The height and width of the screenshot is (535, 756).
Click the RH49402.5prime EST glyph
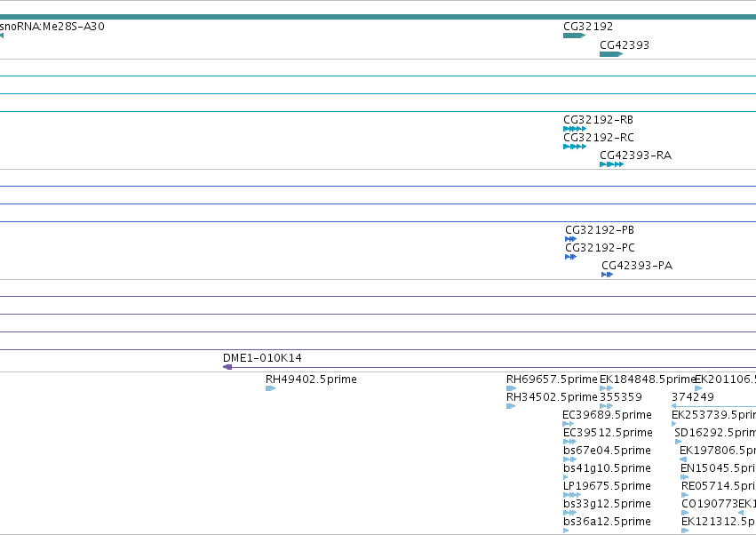coord(270,388)
